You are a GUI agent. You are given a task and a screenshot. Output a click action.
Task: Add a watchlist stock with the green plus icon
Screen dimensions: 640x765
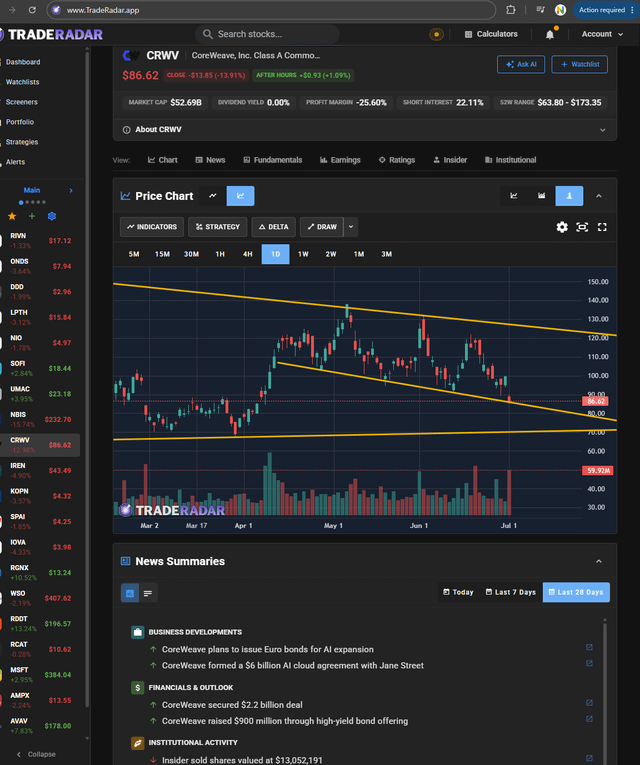32,216
